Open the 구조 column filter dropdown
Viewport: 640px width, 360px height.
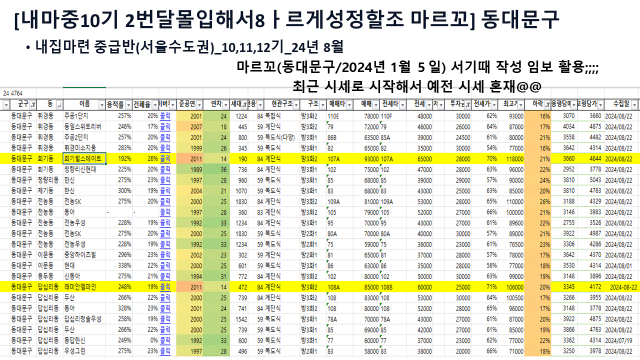tap(323, 105)
